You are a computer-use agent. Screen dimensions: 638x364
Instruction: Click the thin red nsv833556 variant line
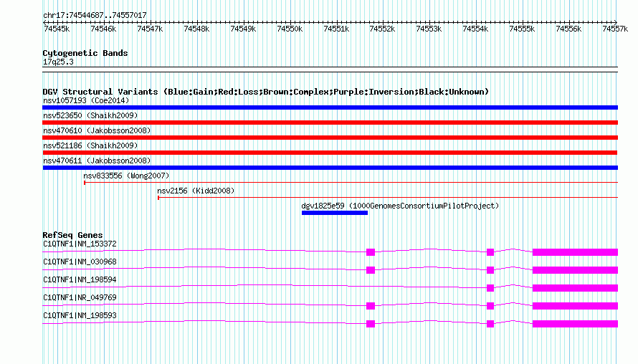pos(351,183)
